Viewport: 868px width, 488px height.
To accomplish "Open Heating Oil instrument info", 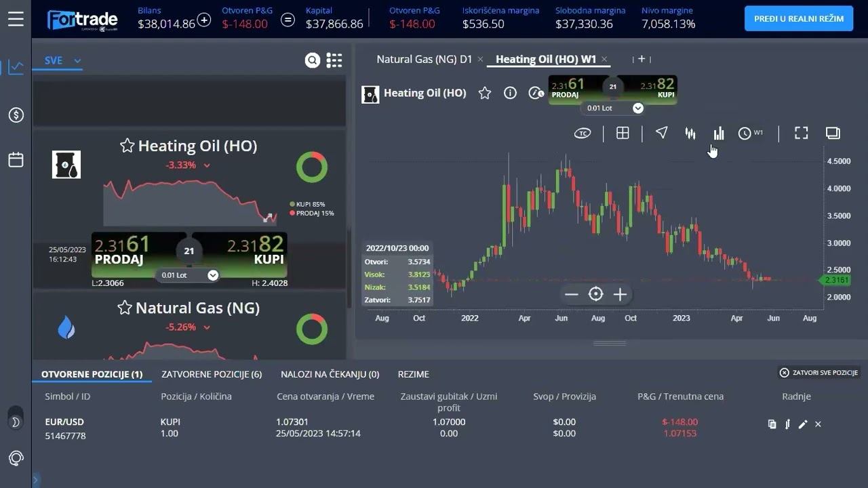I will point(511,94).
